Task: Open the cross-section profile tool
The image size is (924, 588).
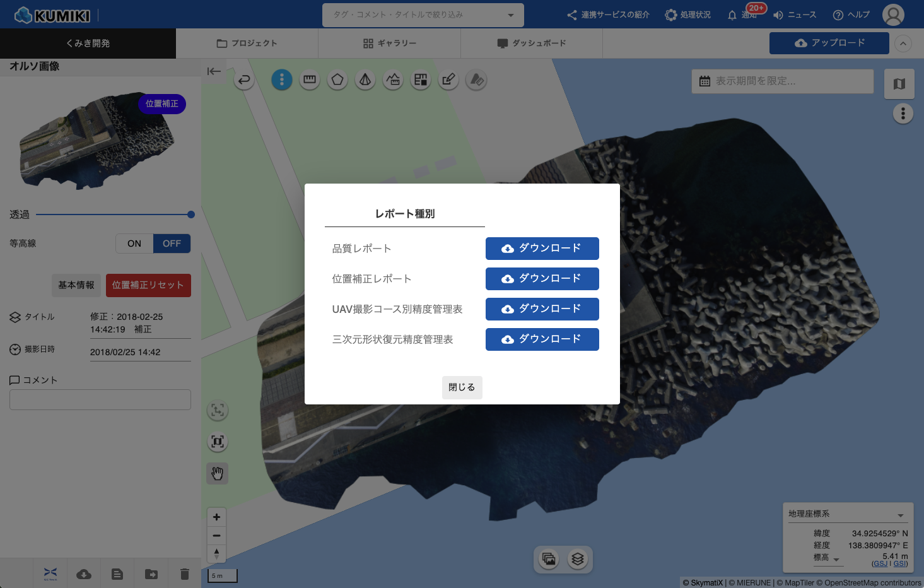Action: pos(393,80)
